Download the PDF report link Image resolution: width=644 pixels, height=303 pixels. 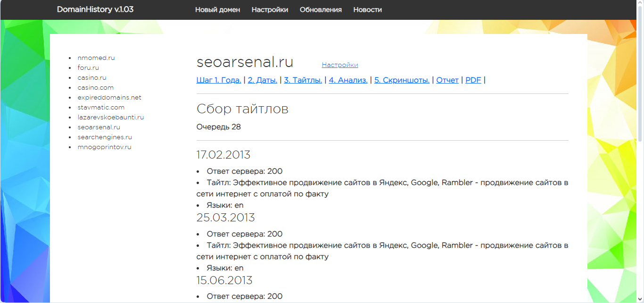click(473, 80)
